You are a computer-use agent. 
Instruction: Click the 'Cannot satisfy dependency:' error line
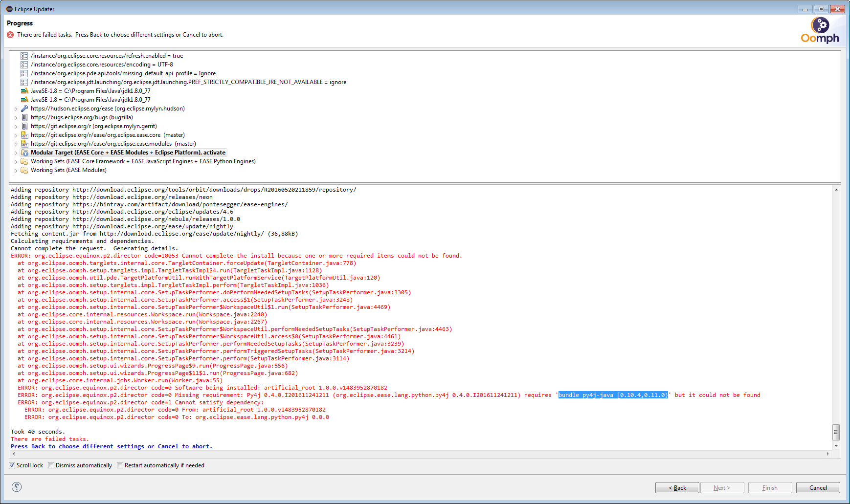[x=141, y=402]
